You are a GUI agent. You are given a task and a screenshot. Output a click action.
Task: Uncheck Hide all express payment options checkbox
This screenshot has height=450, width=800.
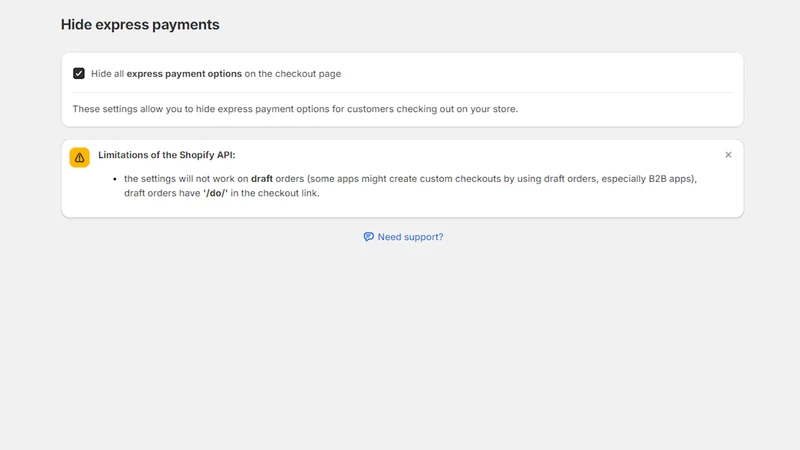79,73
